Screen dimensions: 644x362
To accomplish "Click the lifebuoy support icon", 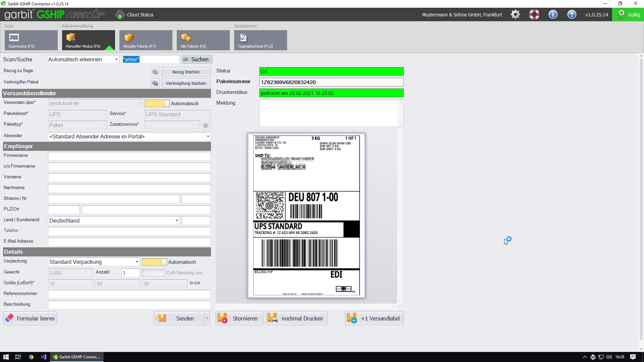I will tap(534, 14).
